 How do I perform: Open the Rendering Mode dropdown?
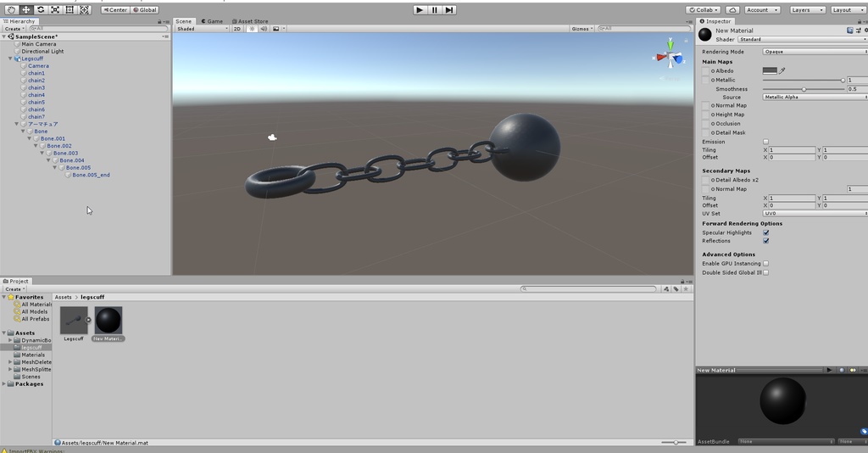pos(815,52)
